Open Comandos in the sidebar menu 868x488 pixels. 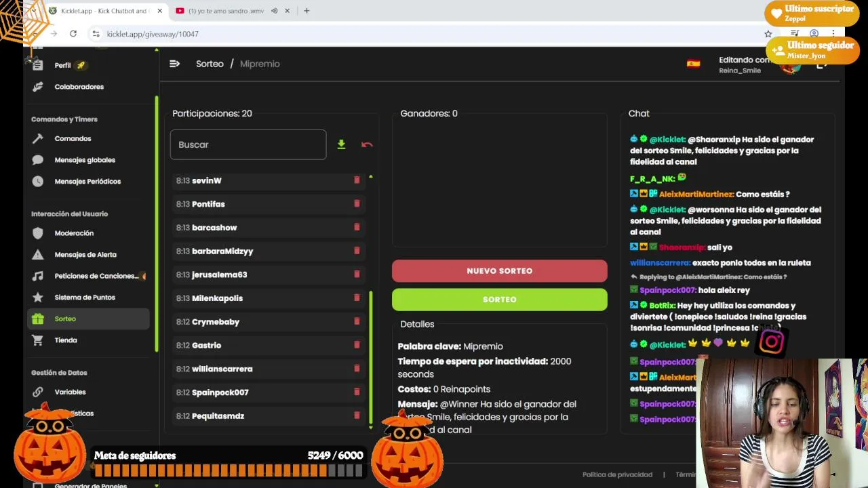[x=73, y=139]
